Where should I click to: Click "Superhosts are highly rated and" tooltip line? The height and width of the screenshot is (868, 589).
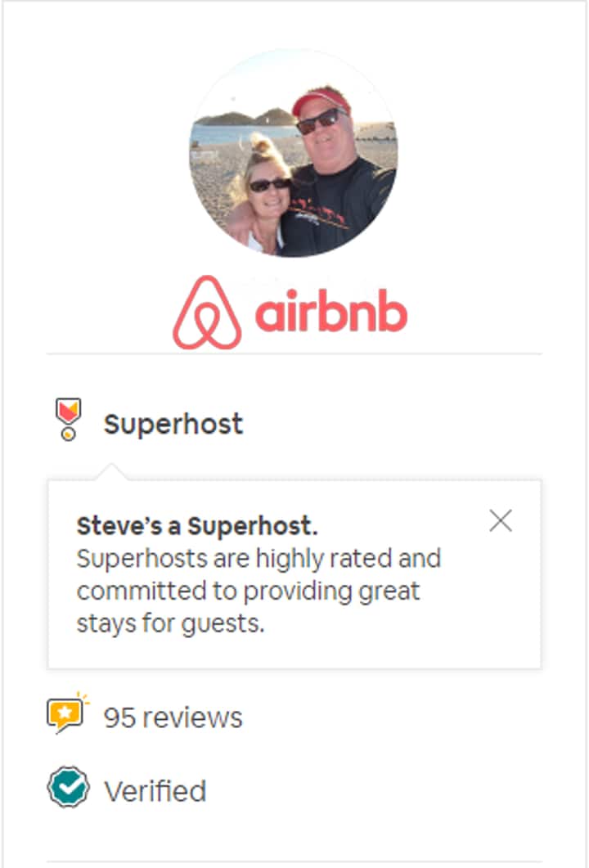[x=259, y=559]
